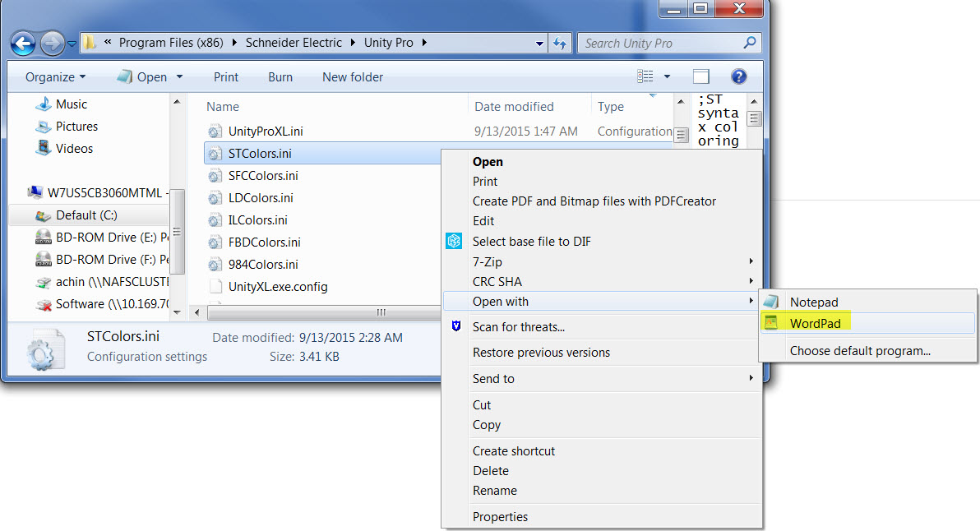Click the Back navigation arrow

tap(24, 44)
